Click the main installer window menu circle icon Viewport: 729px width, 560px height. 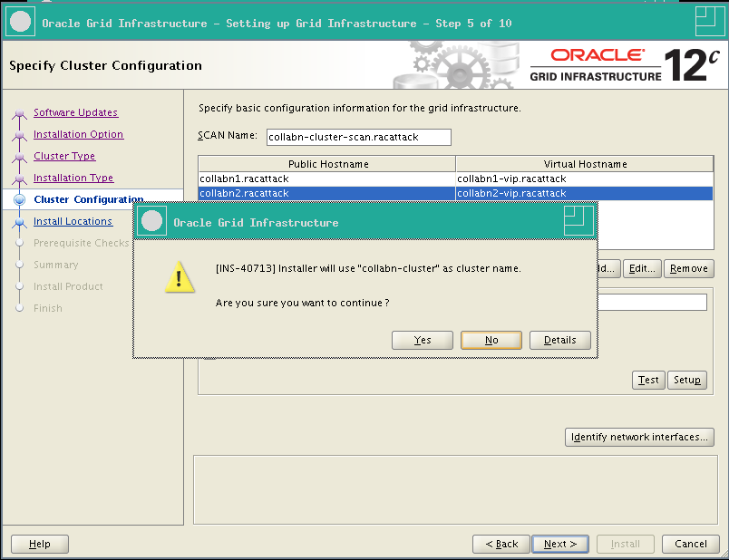20,22
